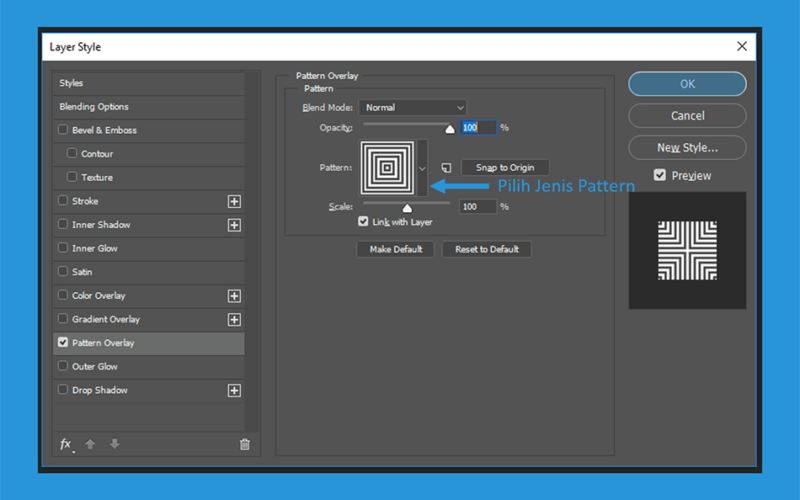The width and height of the screenshot is (800, 500).
Task: Select the Inner Glow effect label
Action: [x=95, y=248]
